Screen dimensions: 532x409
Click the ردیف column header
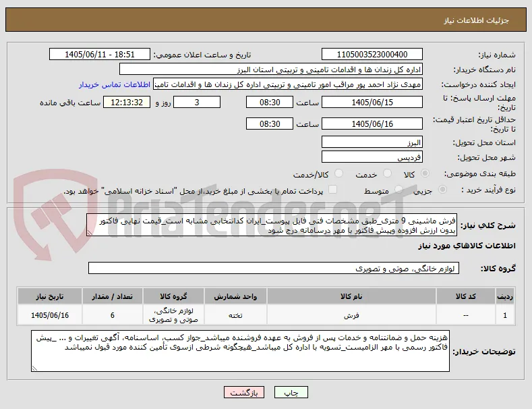(505, 296)
